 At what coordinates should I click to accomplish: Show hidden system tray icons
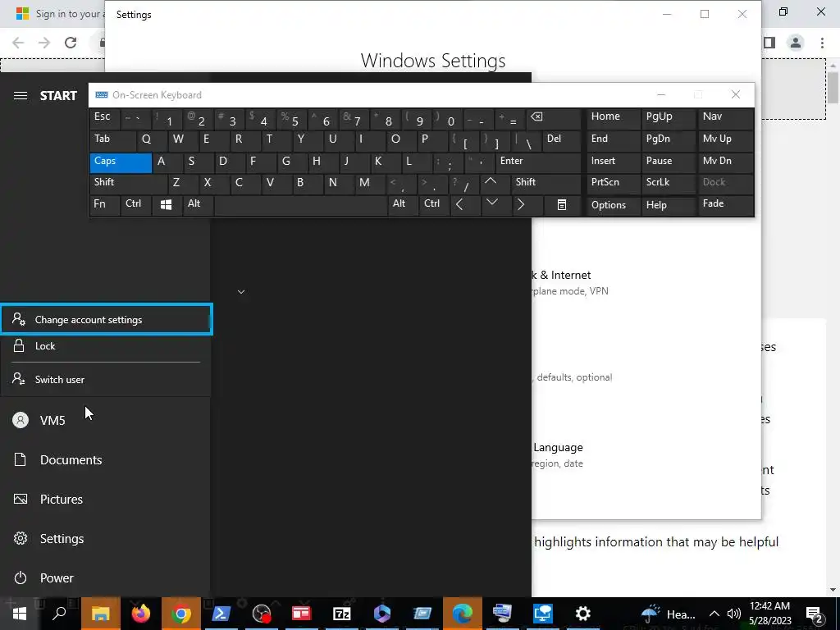714,614
